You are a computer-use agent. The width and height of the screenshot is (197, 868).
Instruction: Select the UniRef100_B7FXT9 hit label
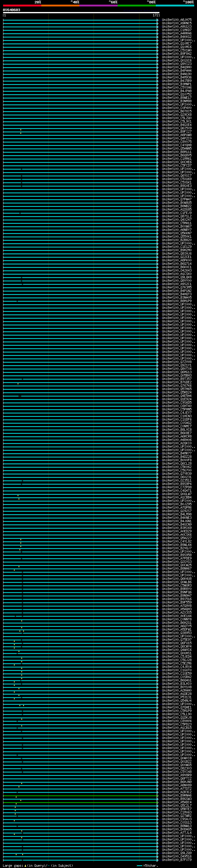tap(177, 860)
